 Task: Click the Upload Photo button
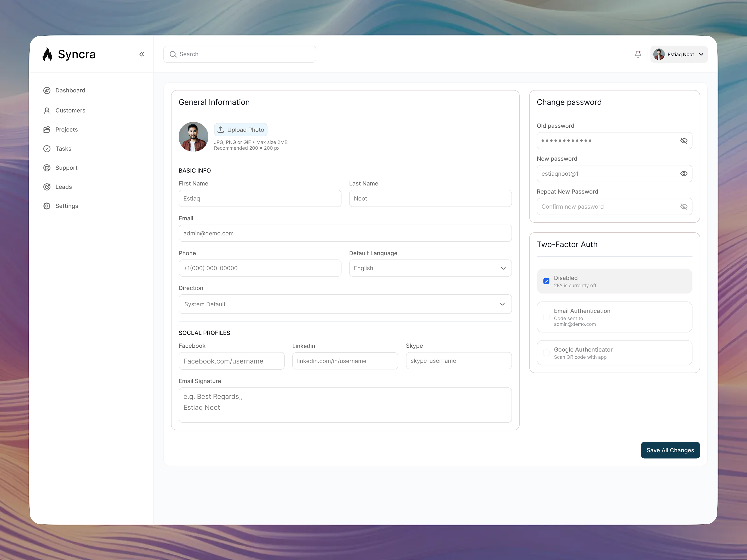point(241,129)
